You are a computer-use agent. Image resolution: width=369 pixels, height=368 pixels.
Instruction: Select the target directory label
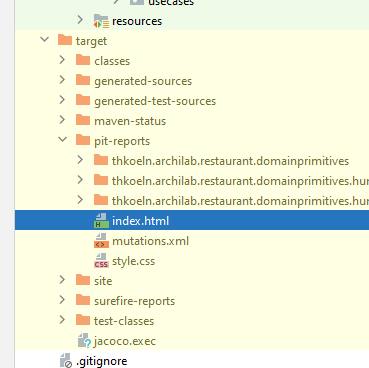coord(91,41)
